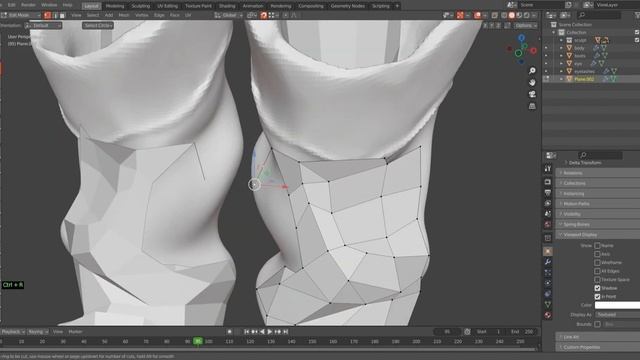Select wireframe viewport shading

(x=504, y=16)
